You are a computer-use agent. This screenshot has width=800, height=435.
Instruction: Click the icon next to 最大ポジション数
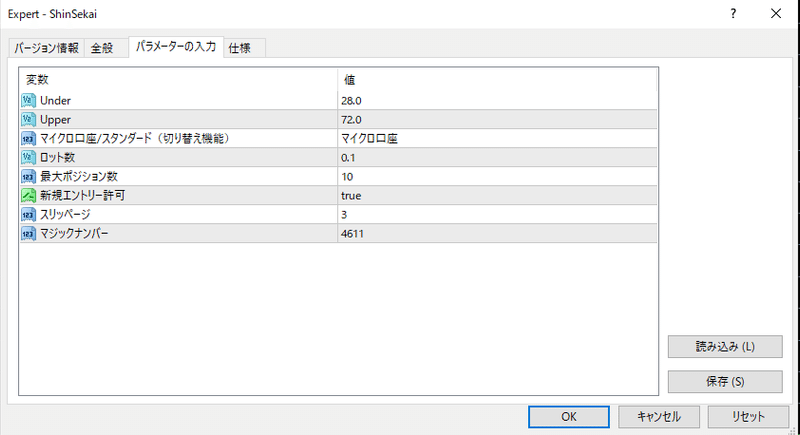(x=29, y=177)
